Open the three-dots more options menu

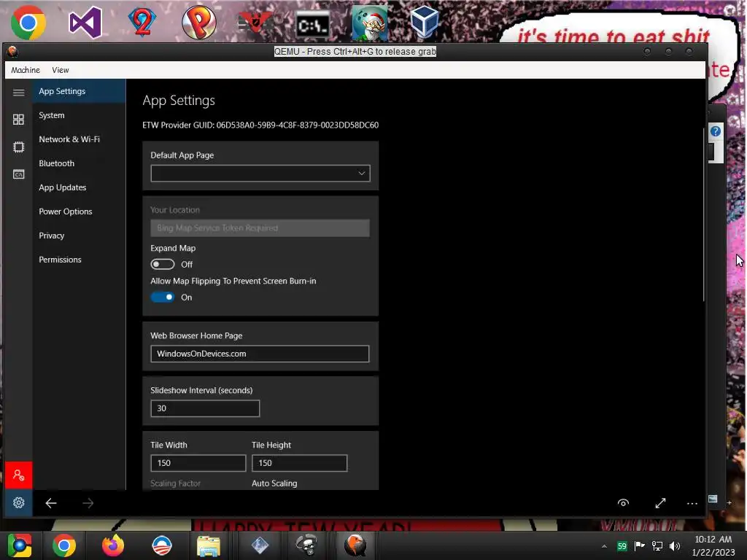(x=692, y=503)
